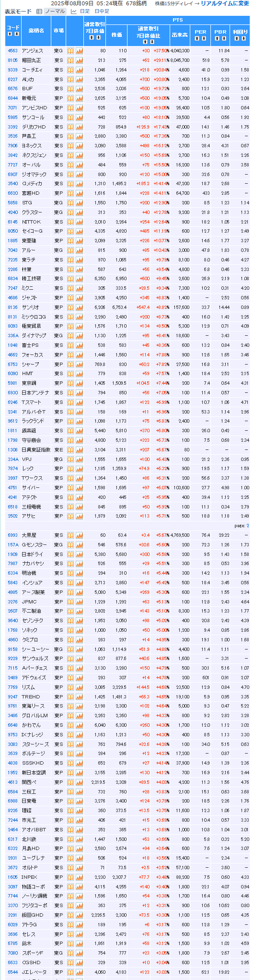Screen dimensions: 255x980
Task: Open stock code 157A link
Action: [x=12, y=545]
